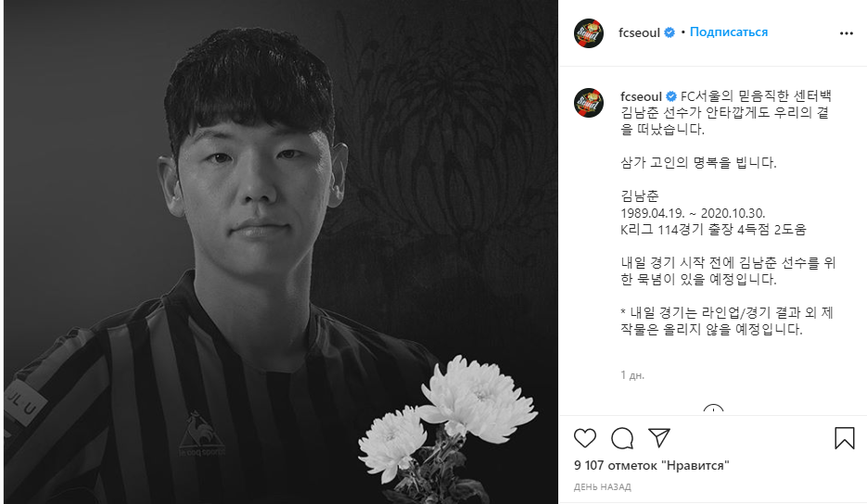Screen dimensions: 867x504
Task: Open the fcseoul avatar in the post header
Action: pos(588,33)
